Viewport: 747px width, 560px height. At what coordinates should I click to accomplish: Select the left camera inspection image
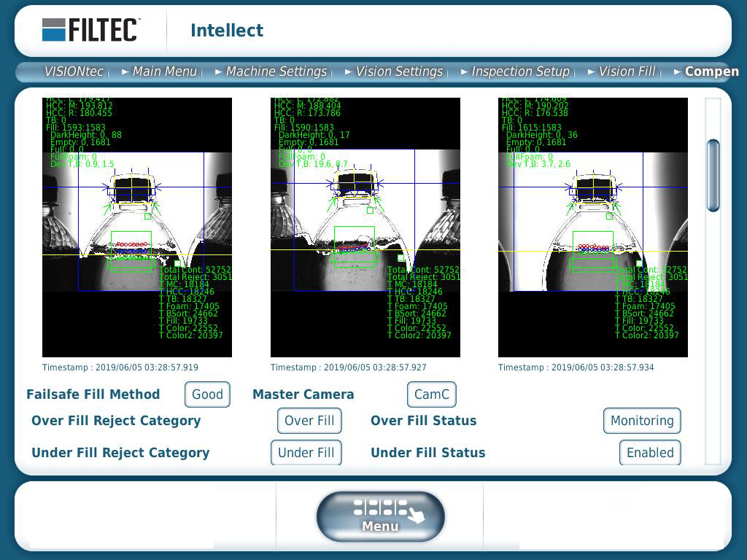(136, 226)
